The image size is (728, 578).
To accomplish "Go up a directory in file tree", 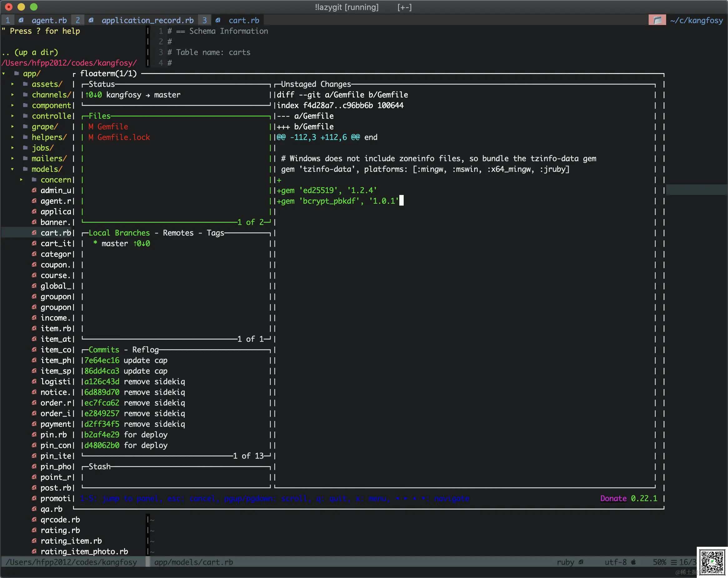I will tap(30, 52).
